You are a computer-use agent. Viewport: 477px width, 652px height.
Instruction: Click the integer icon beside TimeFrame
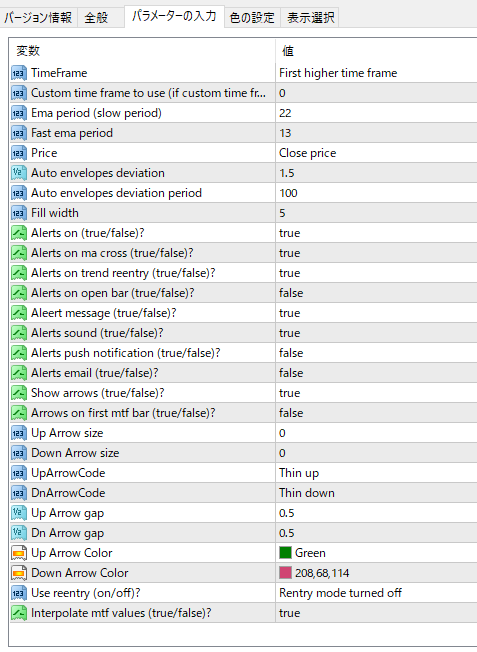tap(19, 73)
